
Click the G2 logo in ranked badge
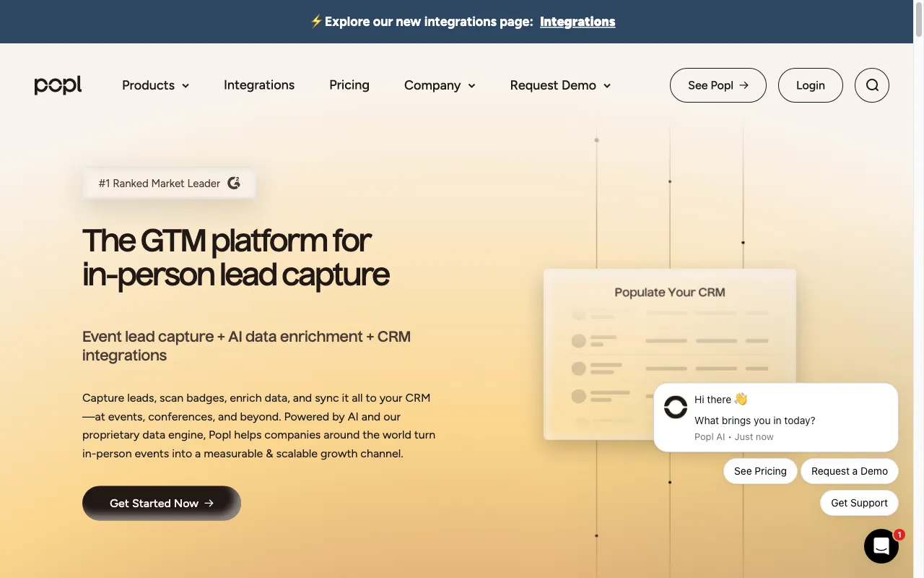click(x=234, y=183)
